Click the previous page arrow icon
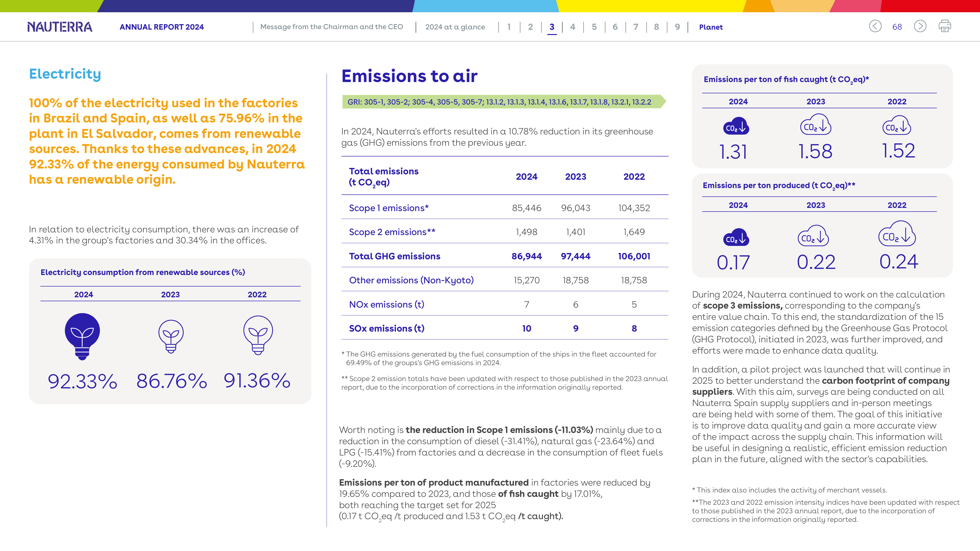Screen dimensions: 980x551 point(875,26)
